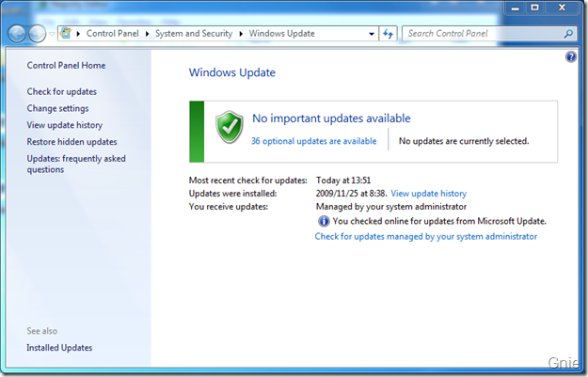The image size is (588, 377).
Task: Click the magnifier search icon
Action: [568, 34]
